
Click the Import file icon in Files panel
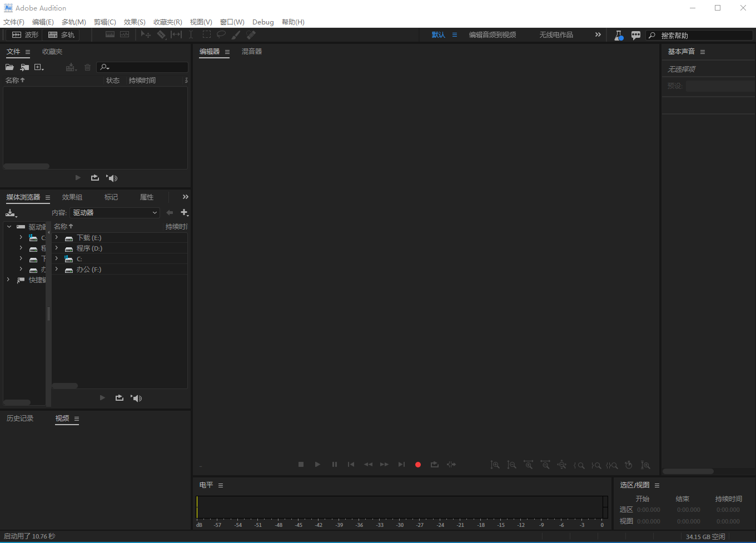pyautogui.click(x=24, y=67)
